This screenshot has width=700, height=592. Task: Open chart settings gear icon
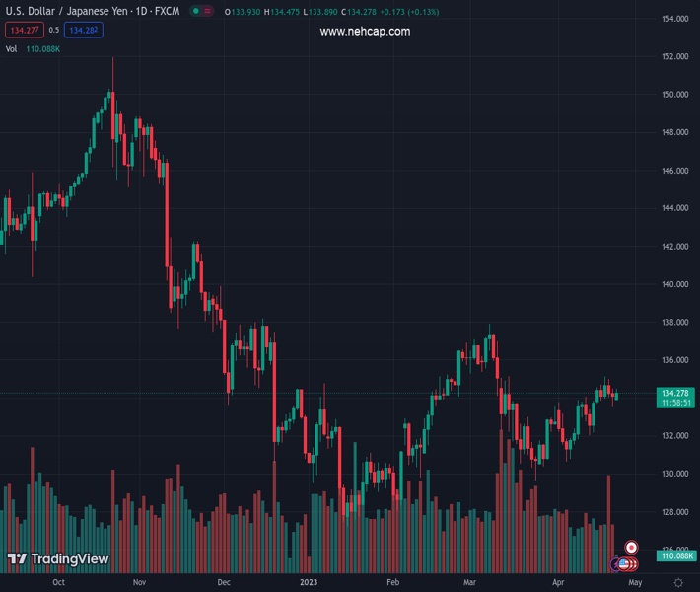point(678,582)
